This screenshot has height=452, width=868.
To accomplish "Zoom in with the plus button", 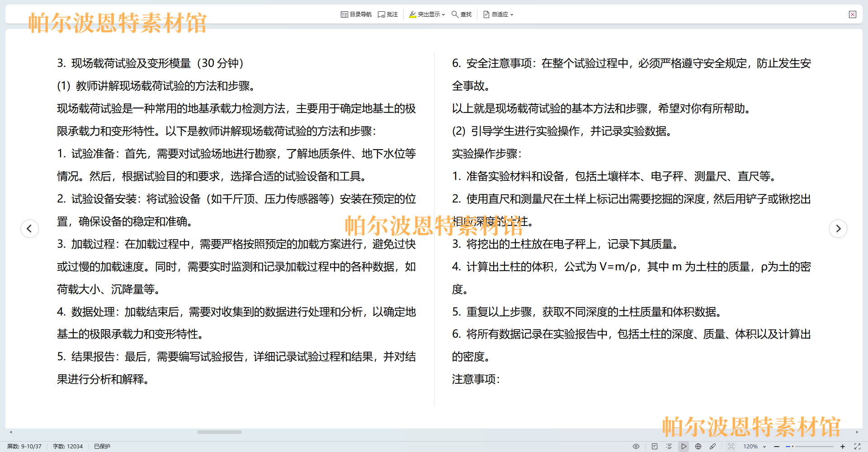I will [843, 446].
